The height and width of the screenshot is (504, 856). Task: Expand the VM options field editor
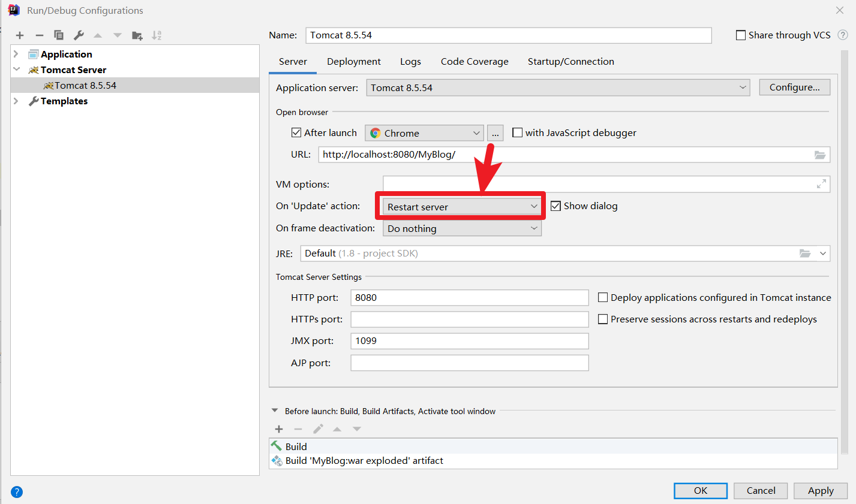pyautogui.click(x=822, y=184)
